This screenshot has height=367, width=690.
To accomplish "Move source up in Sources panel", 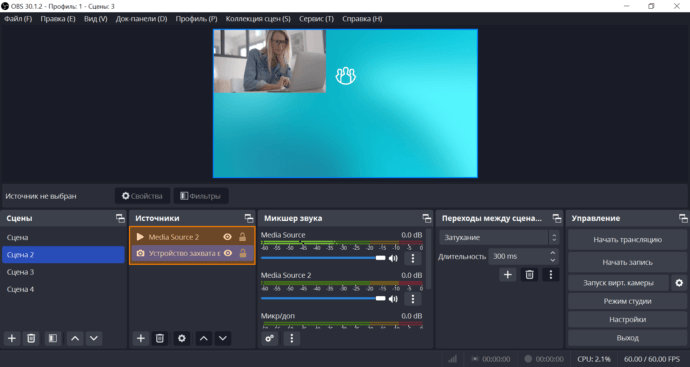I will (x=204, y=338).
